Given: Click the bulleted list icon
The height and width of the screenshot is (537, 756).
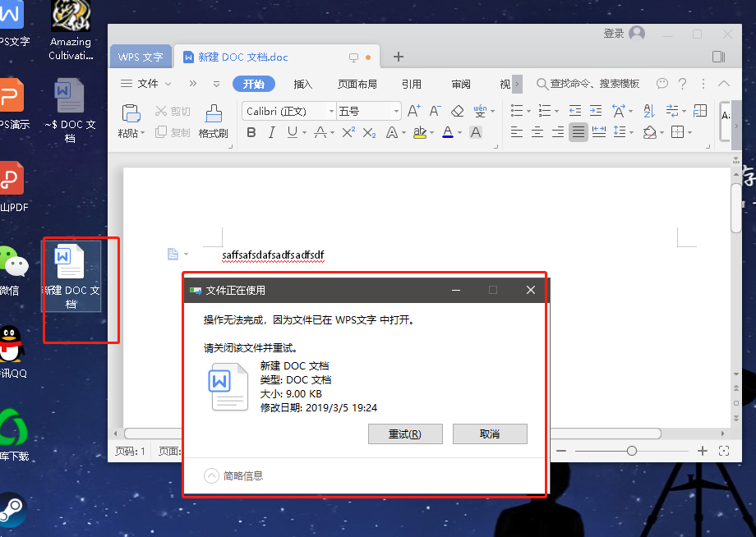Looking at the screenshot, I should 517,111.
